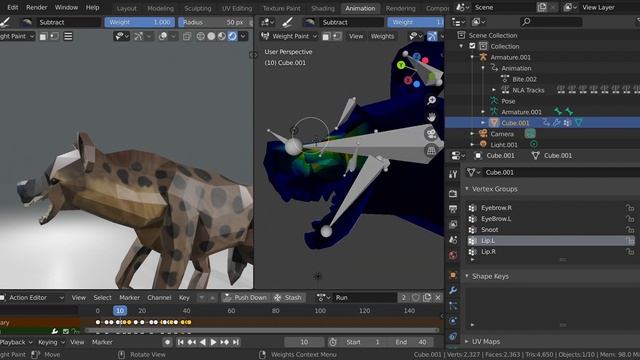The height and width of the screenshot is (360, 640).
Task: Toggle the Collection exclude checkbox
Action: tap(472, 46)
